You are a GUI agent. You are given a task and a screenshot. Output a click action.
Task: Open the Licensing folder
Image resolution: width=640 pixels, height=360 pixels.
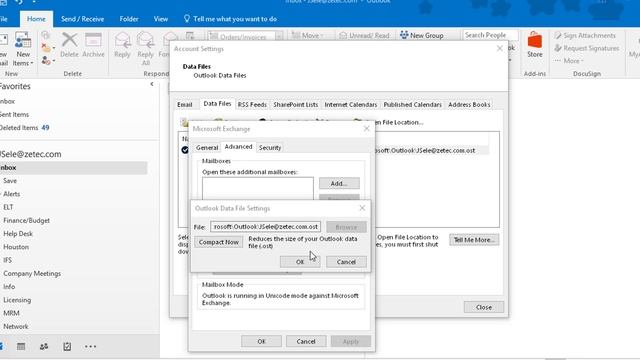tap(17, 300)
